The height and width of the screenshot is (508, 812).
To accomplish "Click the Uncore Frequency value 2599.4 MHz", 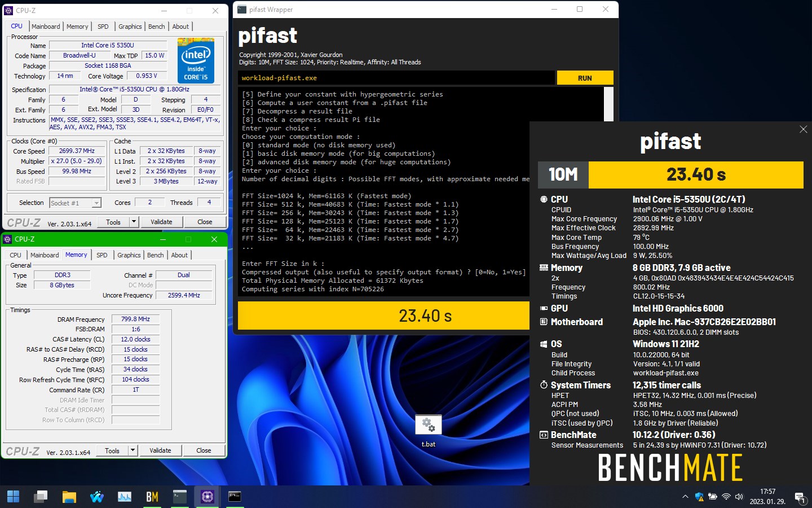I will (x=184, y=295).
